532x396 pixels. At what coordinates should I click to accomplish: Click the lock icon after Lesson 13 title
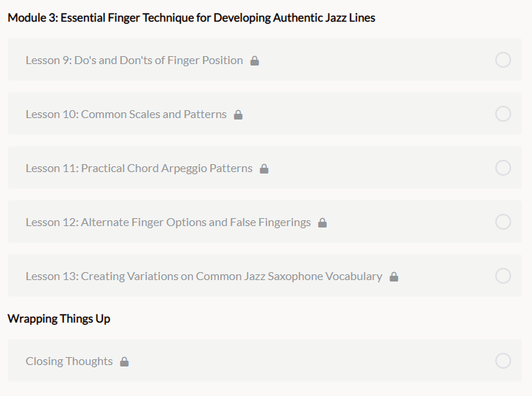click(394, 276)
